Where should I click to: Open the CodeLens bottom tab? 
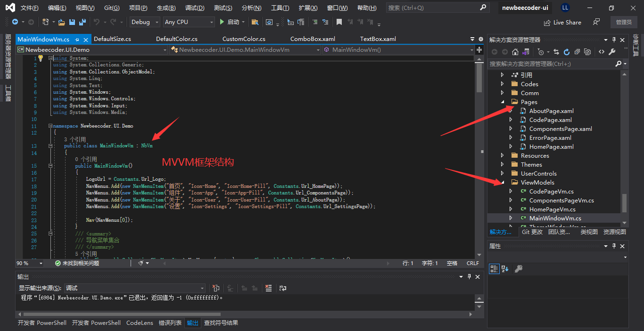(x=140, y=323)
